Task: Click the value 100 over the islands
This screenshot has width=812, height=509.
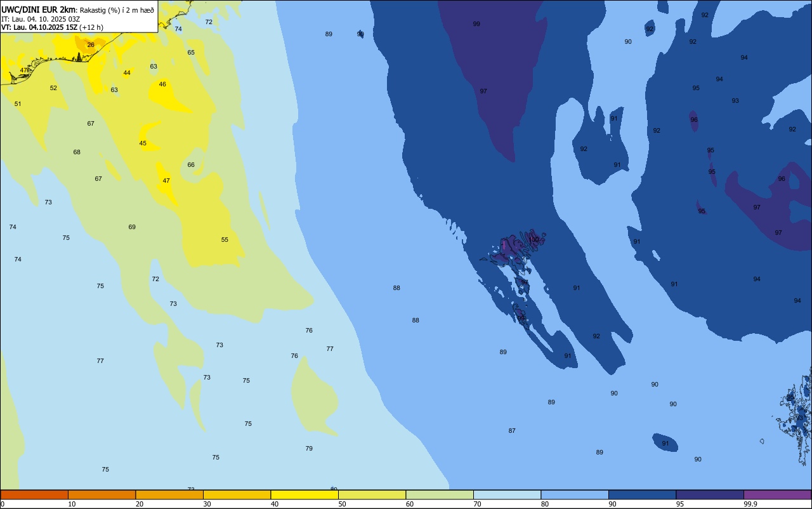Action: pyautogui.click(x=534, y=240)
